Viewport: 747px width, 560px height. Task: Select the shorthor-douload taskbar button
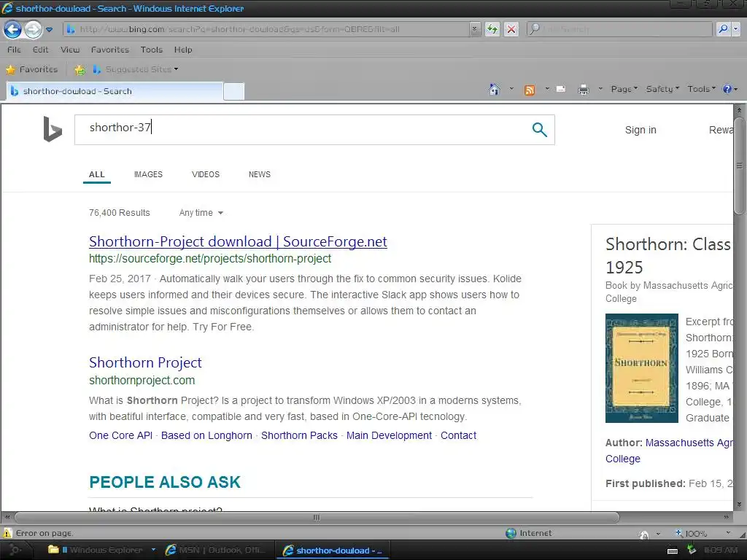click(x=333, y=550)
